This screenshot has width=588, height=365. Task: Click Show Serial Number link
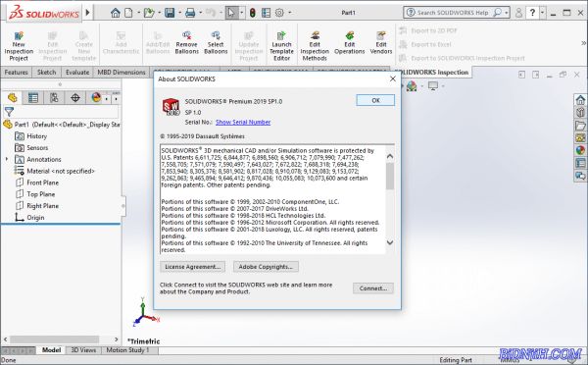pos(243,122)
